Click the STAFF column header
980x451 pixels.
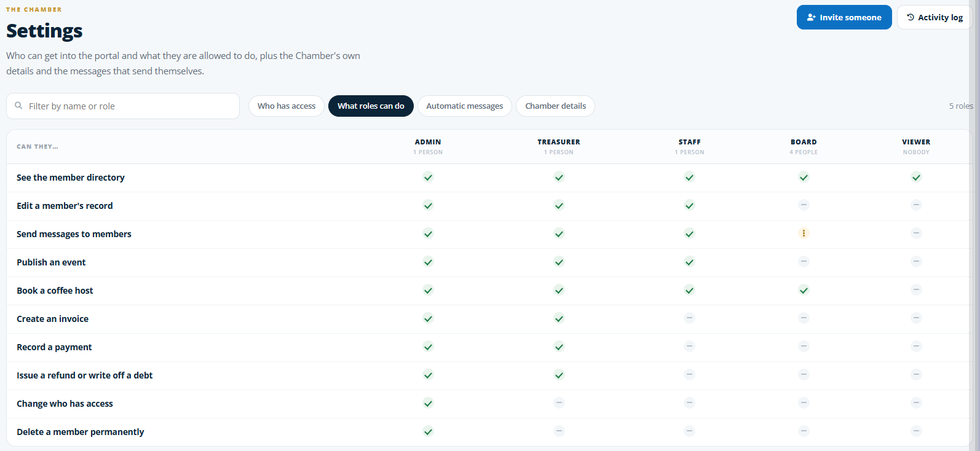(690, 142)
